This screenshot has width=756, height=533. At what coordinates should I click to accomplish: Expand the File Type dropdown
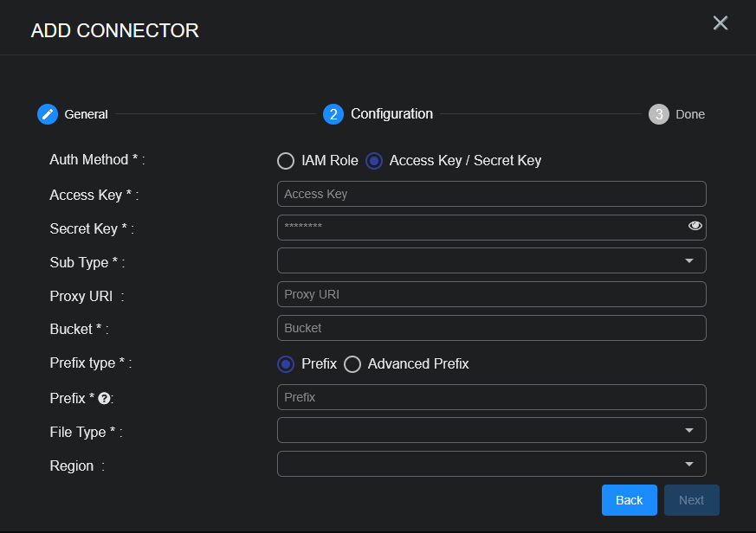coord(491,430)
